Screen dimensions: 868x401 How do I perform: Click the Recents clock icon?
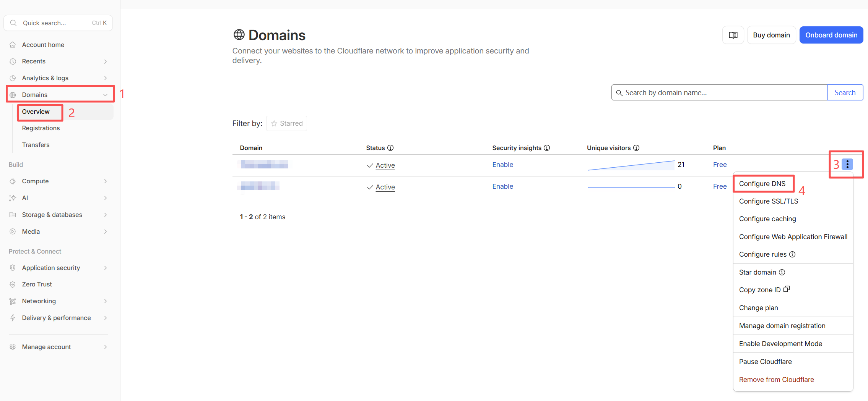[x=13, y=61]
